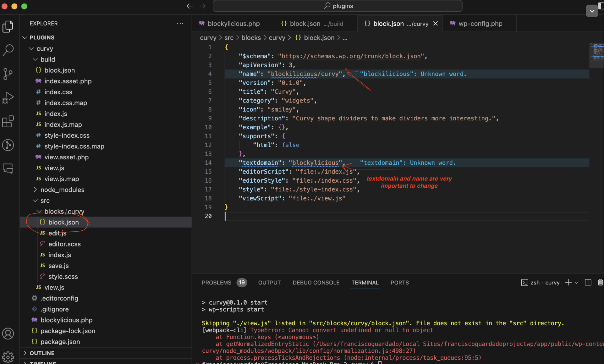This screenshot has height=364, width=604.
Task: Click the src breadcrumb segment
Action: pos(229,38)
